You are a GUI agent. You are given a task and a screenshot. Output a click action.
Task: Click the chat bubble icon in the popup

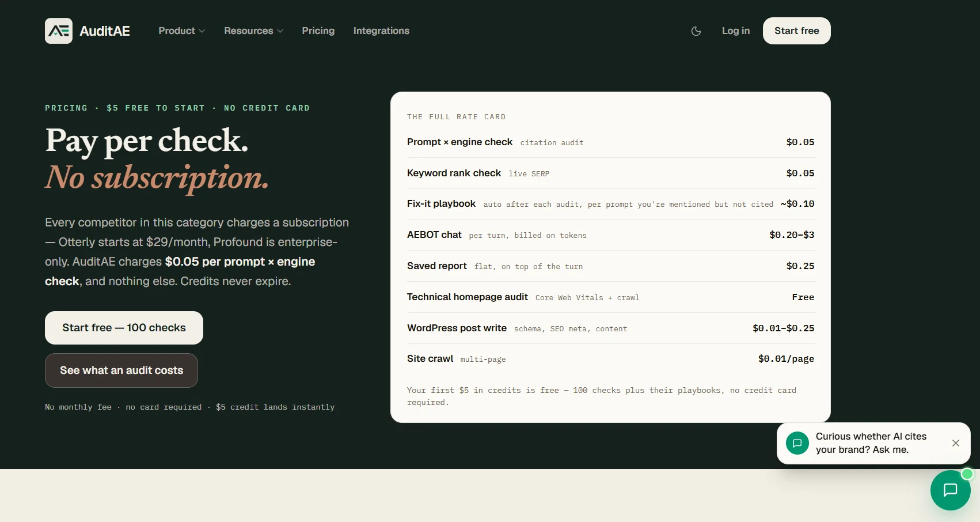[797, 443]
